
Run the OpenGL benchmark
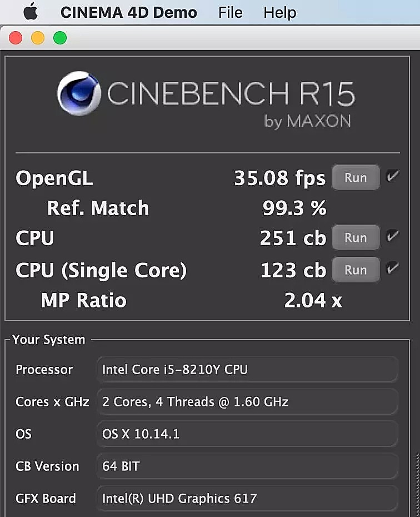click(356, 178)
